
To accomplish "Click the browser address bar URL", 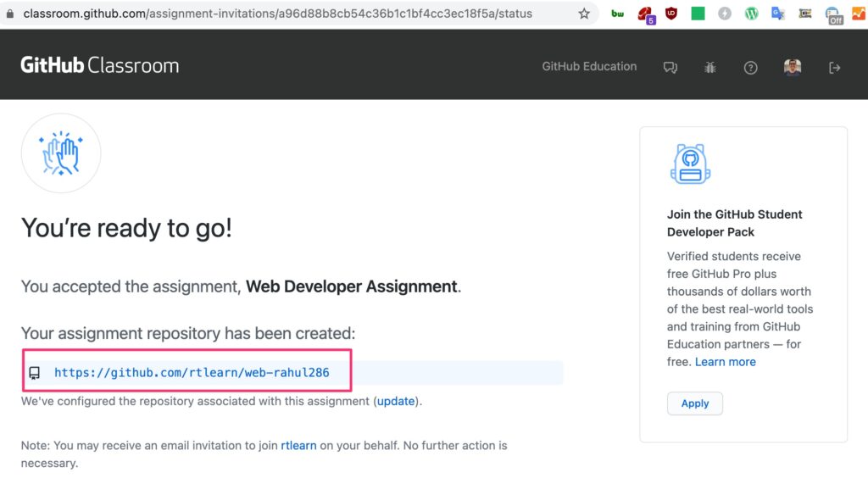I will pos(280,14).
